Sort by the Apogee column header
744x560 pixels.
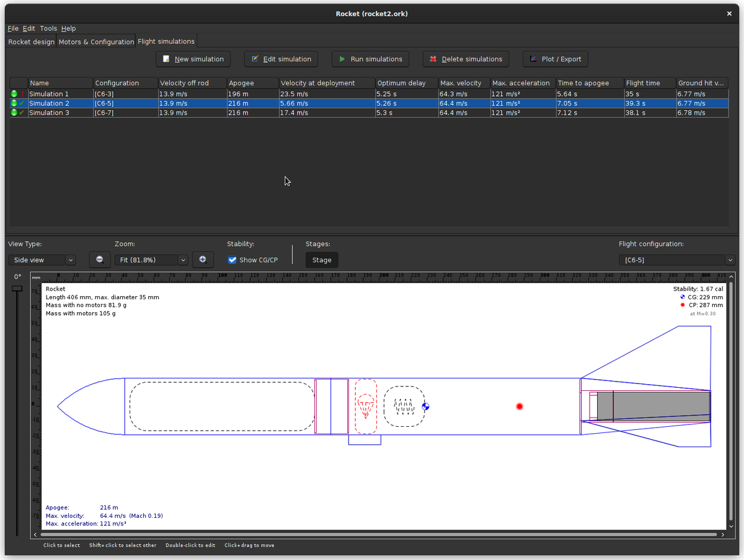[x=252, y=83]
